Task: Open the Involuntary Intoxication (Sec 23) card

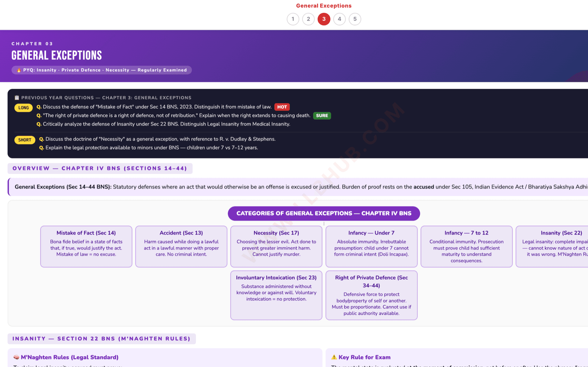Action: (276, 295)
